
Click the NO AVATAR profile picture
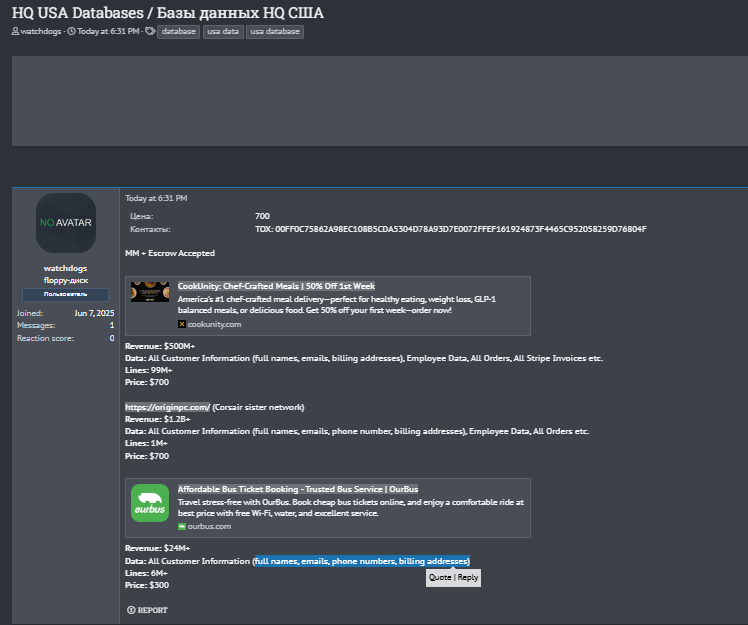[66, 222]
